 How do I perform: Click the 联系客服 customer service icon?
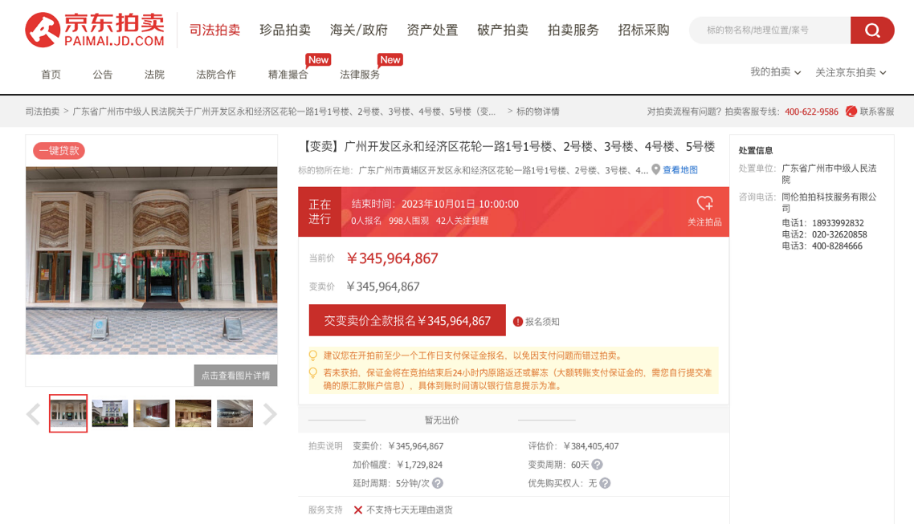click(851, 111)
